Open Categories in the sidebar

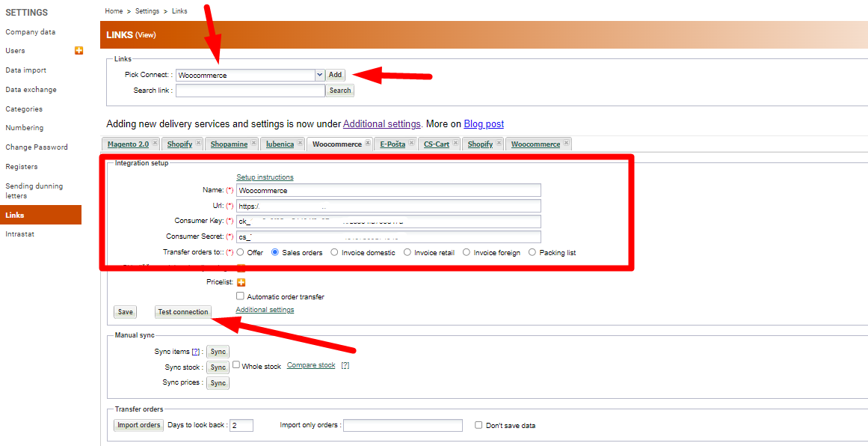click(24, 109)
